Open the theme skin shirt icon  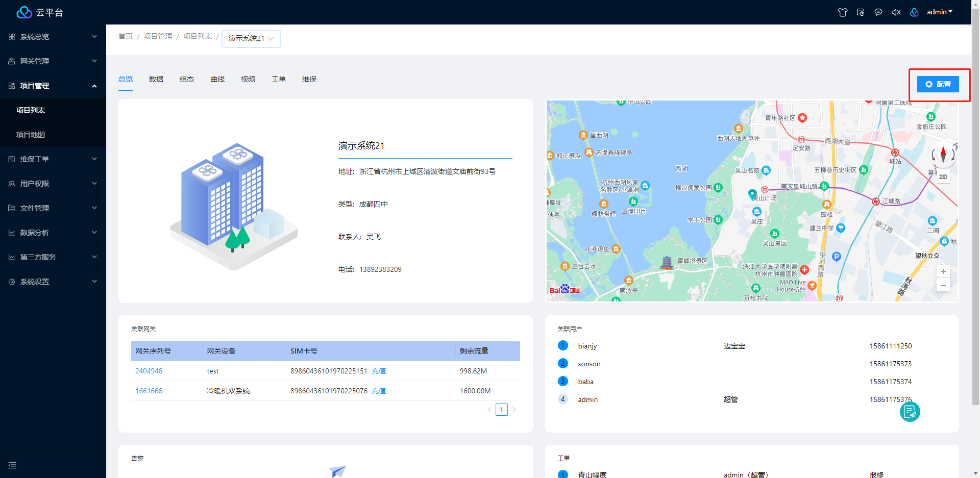[x=842, y=12]
